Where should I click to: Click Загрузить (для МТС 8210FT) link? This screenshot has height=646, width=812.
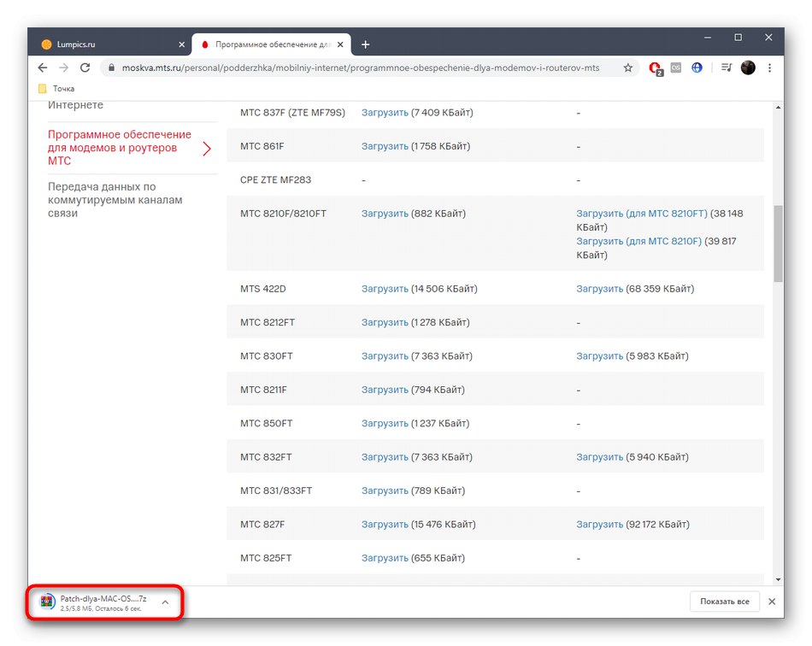tap(642, 214)
